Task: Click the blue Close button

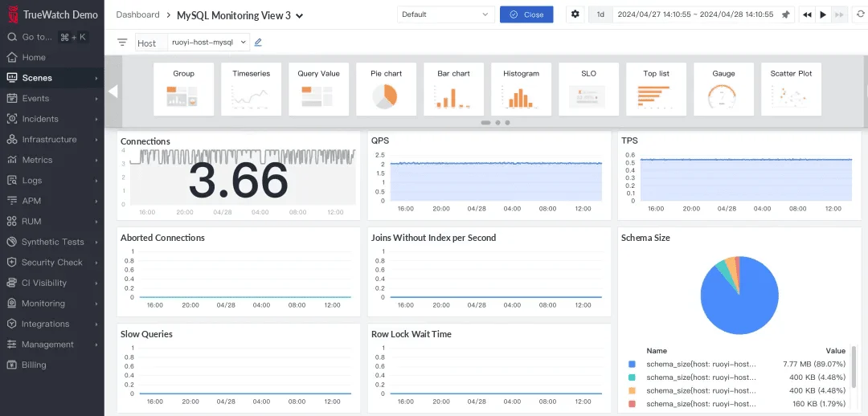Action: (x=526, y=14)
